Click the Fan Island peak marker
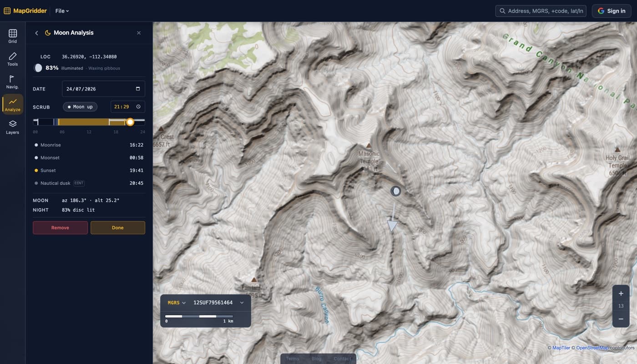The height and width of the screenshot is (364, 637). click(x=254, y=280)
